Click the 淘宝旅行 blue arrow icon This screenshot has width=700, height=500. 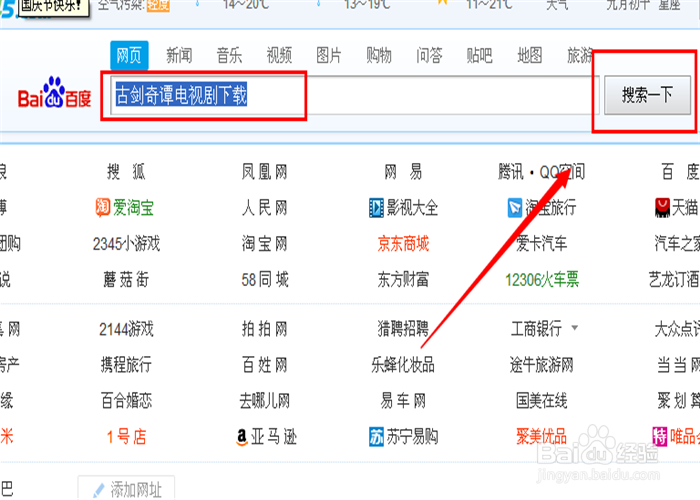[515, 208]
